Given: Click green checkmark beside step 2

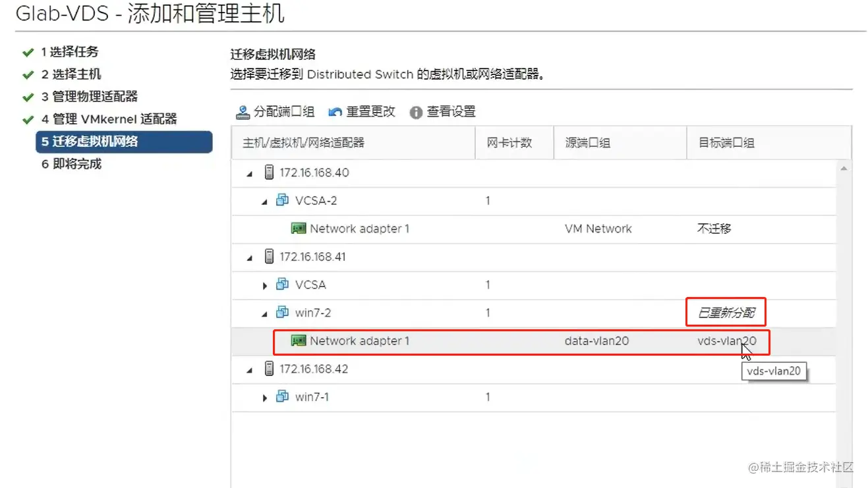Looking at the screenshot, I should tap(28, 74).
